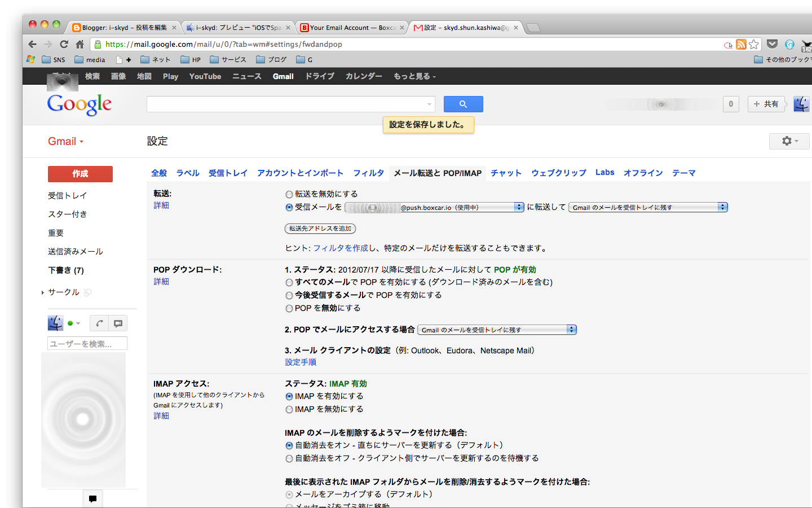812x508 pixels.
Task: Click 詳細 link under POP ダウンロード
Action: (161, 281)
